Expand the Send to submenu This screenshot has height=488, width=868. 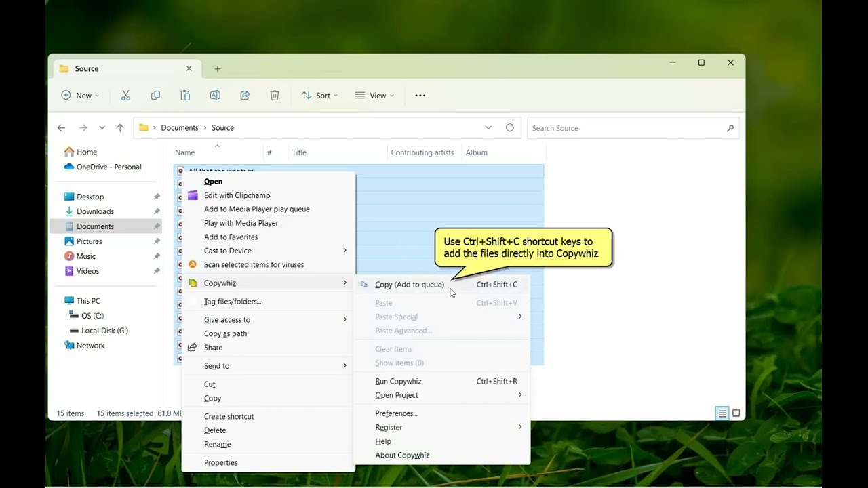(344, 366)
